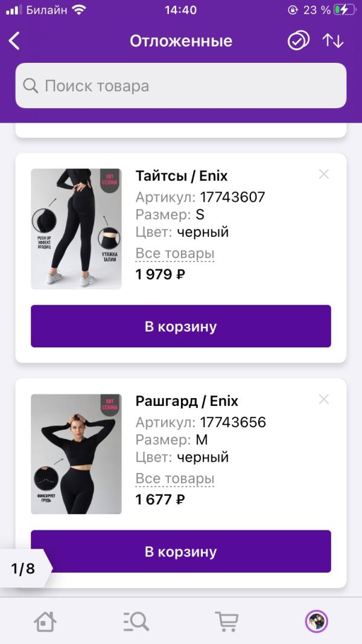Tap the magnifier icon in search bar
The width and height of the screenshot is (362, 644).
[x=31, y=86]
